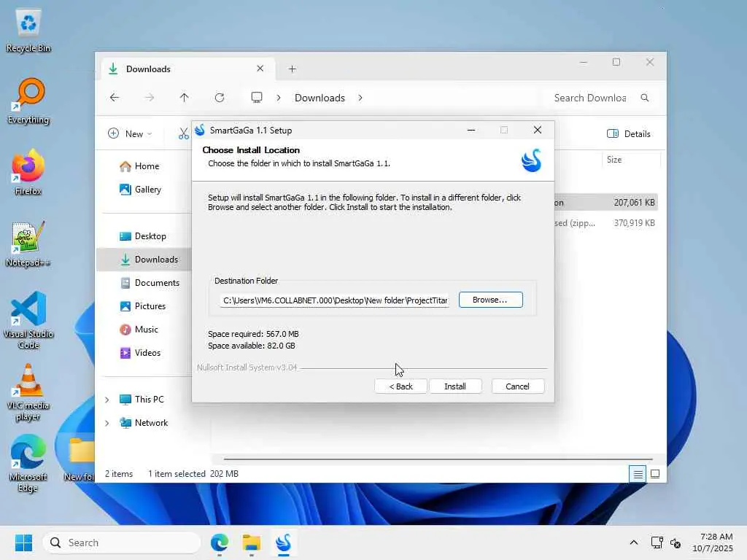
Task: Toggle the Details pane button
Action: pos(629,134)
